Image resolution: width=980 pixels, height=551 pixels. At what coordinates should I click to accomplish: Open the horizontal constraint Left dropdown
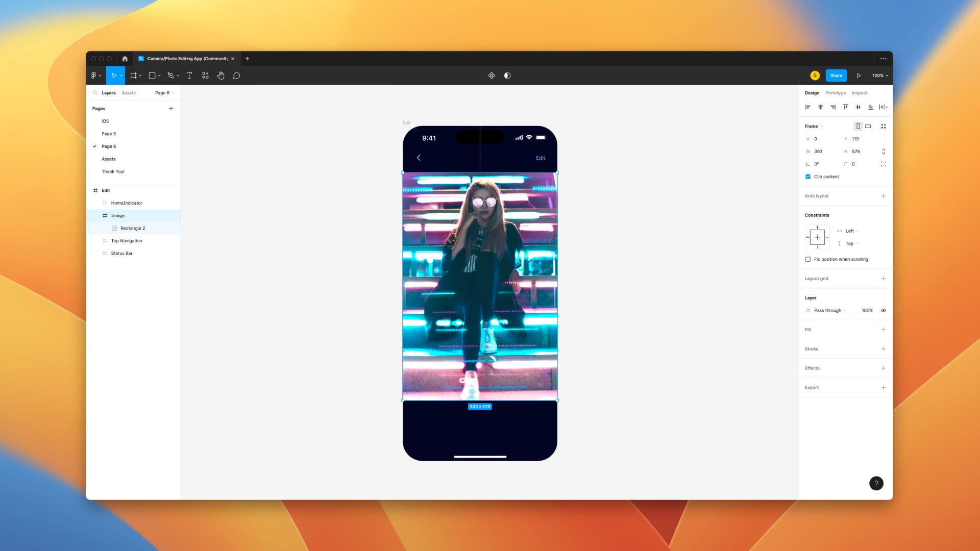849,231
